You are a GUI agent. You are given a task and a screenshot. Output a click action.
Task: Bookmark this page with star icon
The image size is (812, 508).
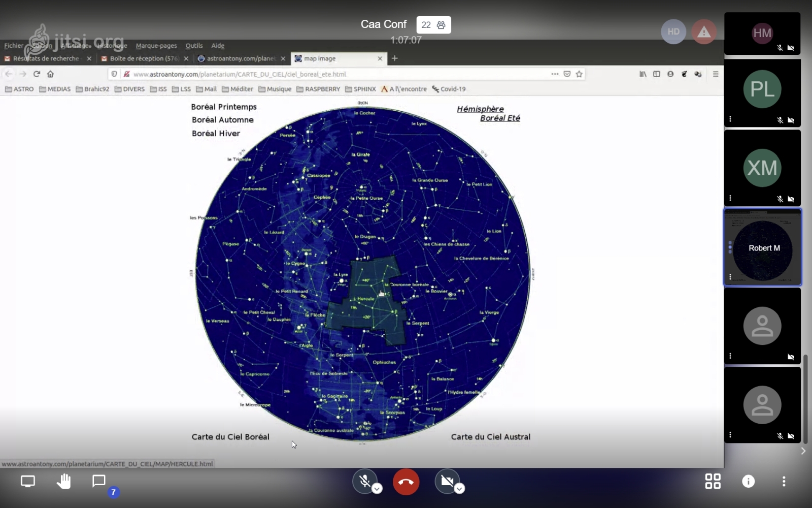pos(579,74)
